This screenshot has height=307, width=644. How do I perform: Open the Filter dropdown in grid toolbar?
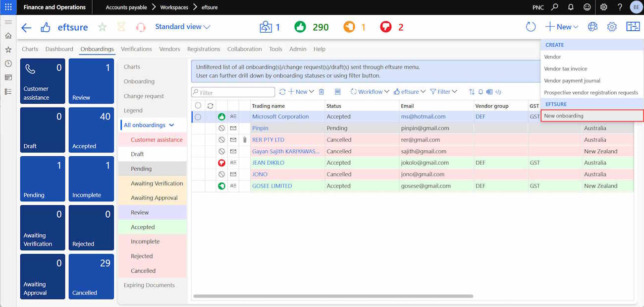click(444, 92)
